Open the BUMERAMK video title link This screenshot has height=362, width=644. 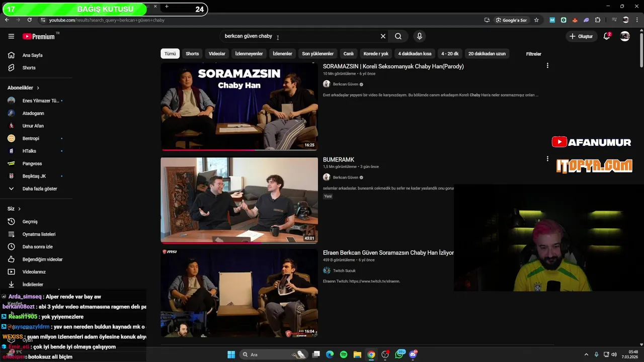point(339,159)
